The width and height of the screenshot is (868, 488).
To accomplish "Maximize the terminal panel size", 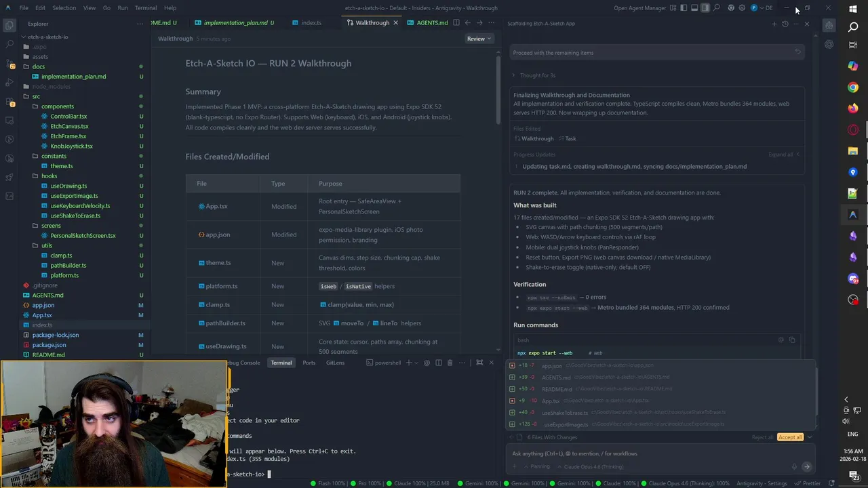I will [479, 363].
